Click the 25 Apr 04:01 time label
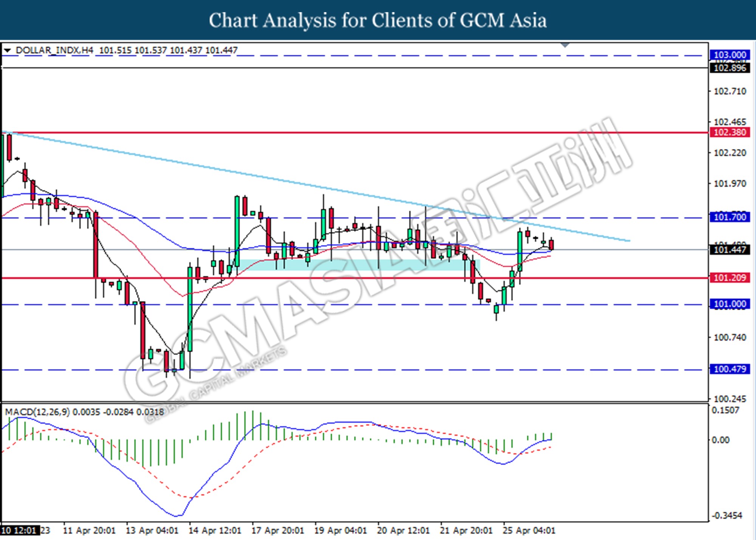Image resolution: width=756 pixels, height=540 pixels. pos(528,531)
